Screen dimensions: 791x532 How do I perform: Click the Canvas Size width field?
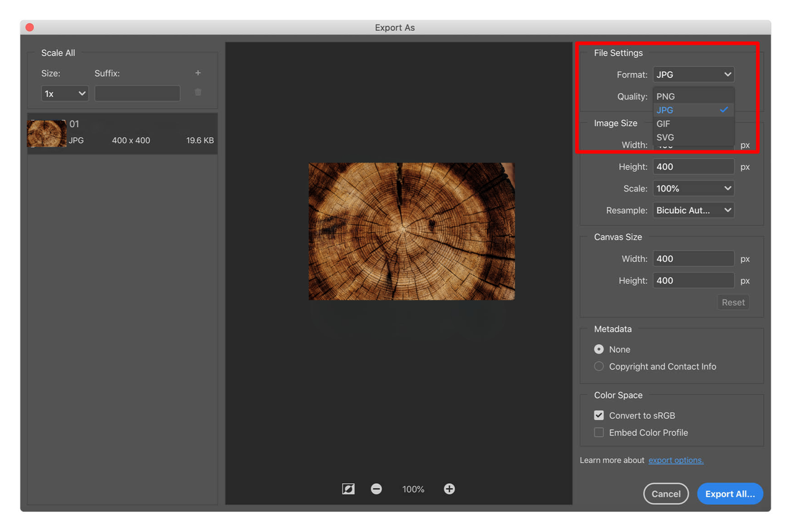(693, 258)
